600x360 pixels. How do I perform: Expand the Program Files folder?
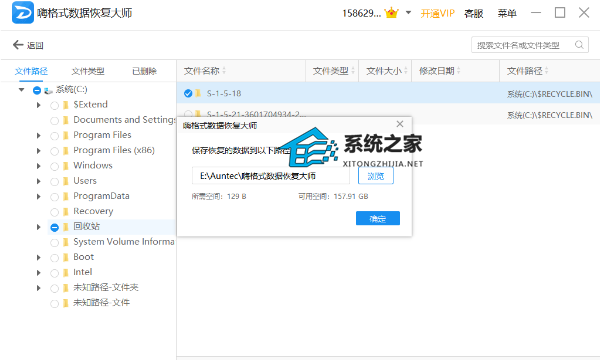38,135
